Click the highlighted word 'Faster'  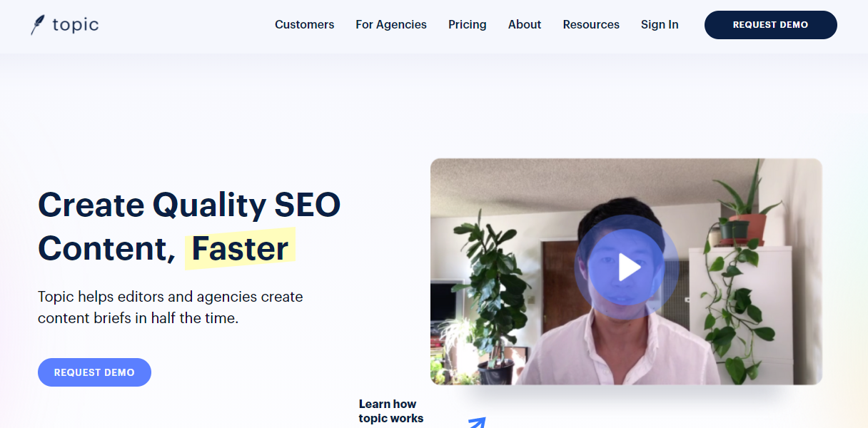pos(240,249)
